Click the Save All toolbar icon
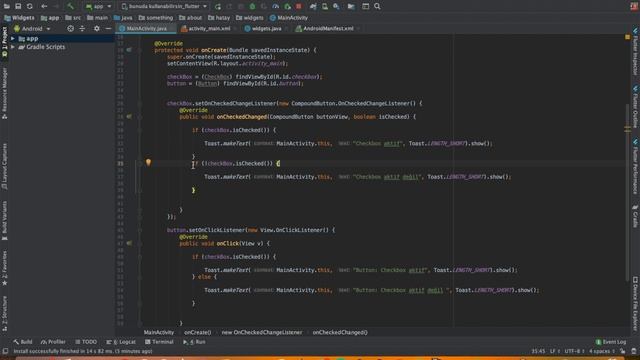The width and height of the screenshot is (640, 360). 18,6
